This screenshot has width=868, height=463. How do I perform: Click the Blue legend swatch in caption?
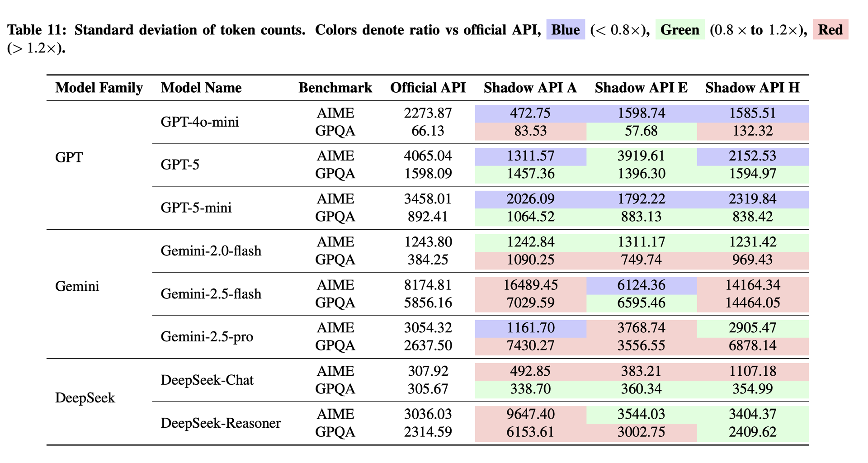565,30
